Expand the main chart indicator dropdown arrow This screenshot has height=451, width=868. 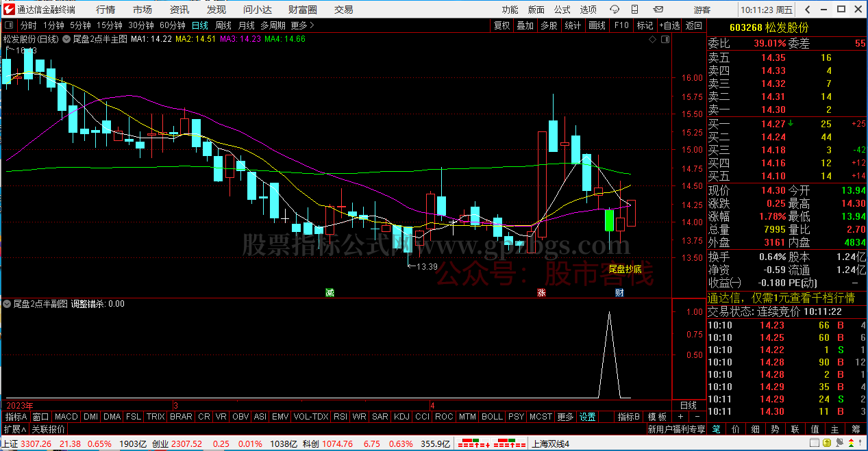tap(66, 39)
